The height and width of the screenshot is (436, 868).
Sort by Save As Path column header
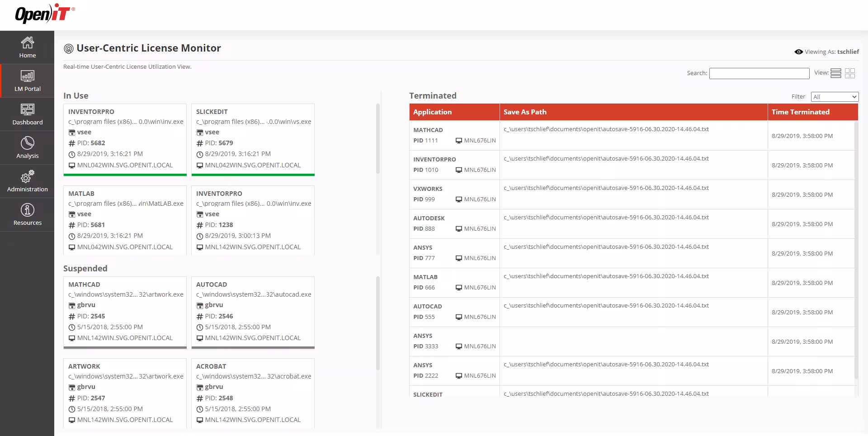[633, 112]
